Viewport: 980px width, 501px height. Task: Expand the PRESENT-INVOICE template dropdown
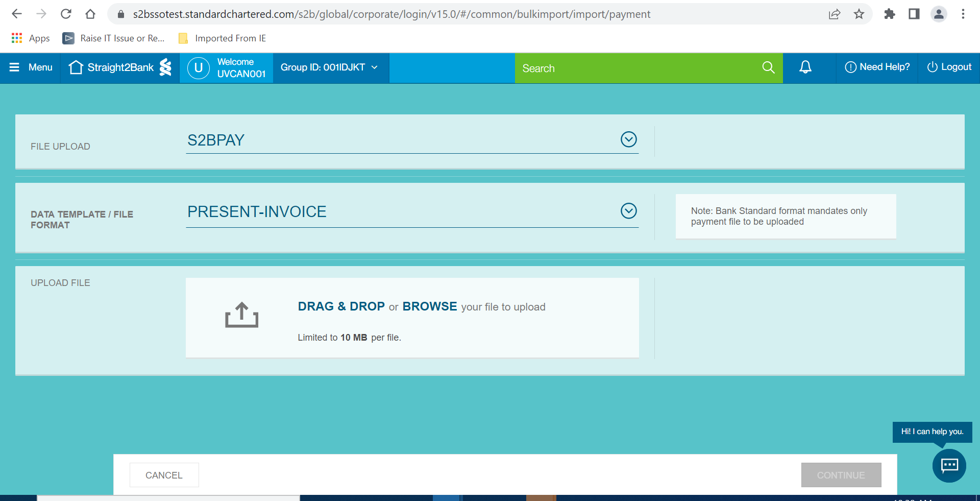(x=628, y=211)
